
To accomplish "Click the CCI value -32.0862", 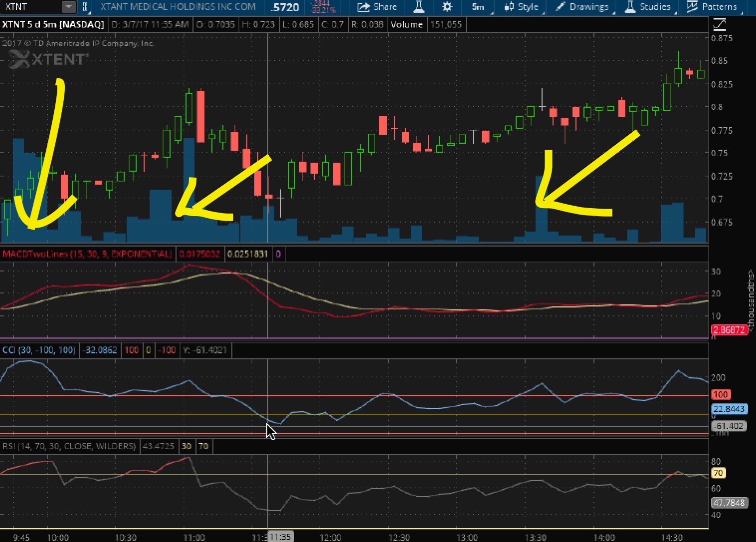I will point(100,350).
